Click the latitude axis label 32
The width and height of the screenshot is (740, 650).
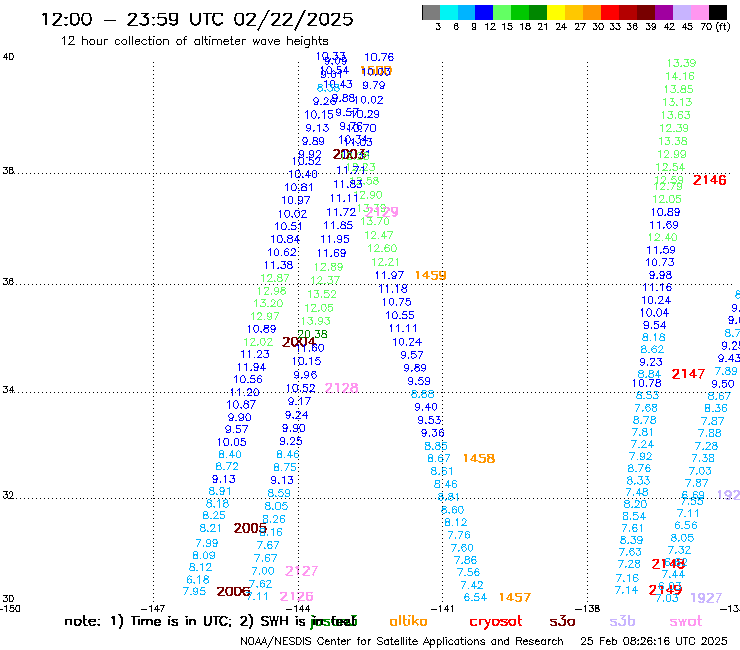point(8,496)
